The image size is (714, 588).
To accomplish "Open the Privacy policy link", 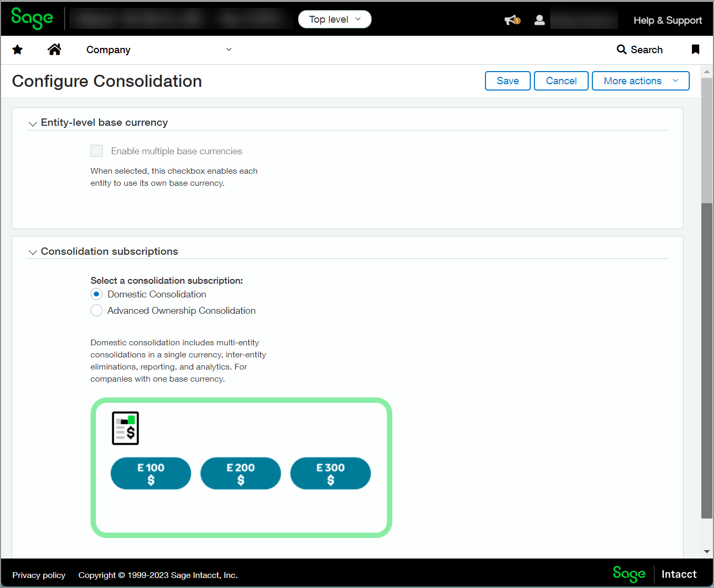I will click(x=39, y=575).
